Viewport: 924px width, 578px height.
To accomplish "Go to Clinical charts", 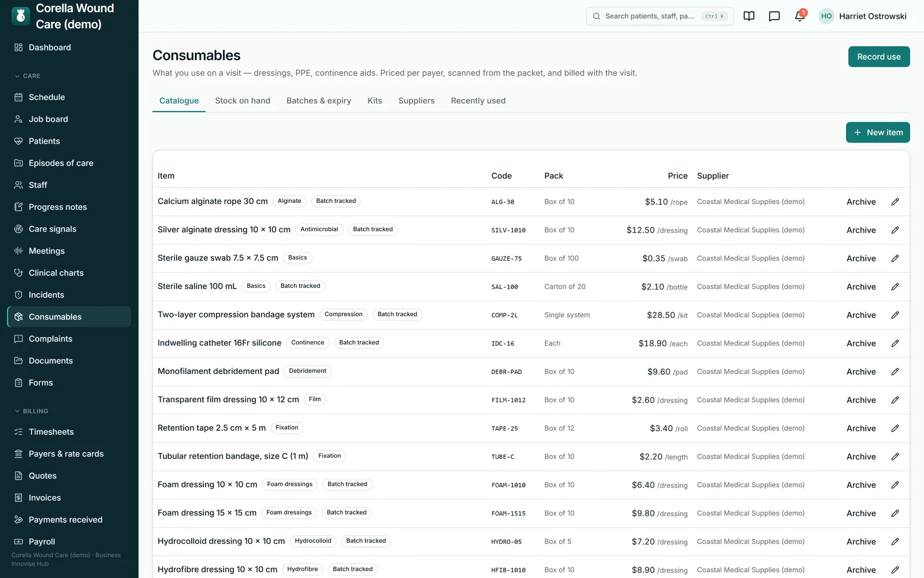I will (x=69, y=273).
